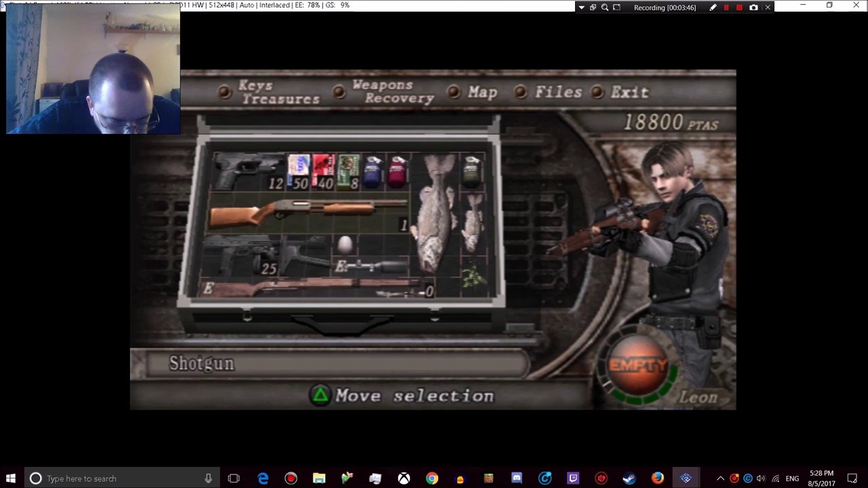
Task: Click the recorder region select icon
Action: 616,7
